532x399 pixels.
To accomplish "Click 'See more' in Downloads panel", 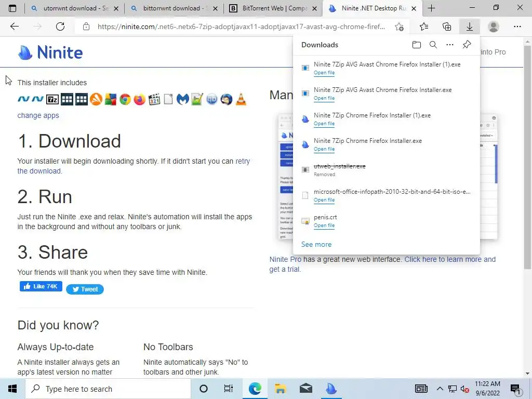I will 316,244.
